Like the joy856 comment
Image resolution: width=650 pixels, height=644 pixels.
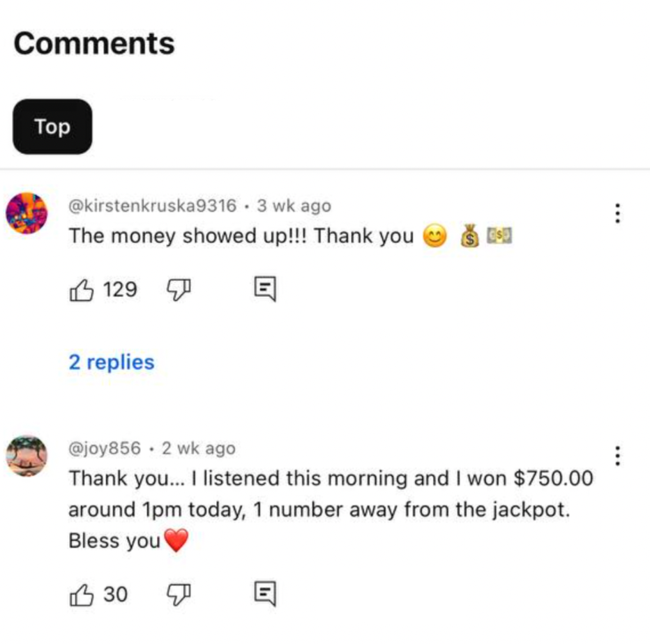pos(82,595)
